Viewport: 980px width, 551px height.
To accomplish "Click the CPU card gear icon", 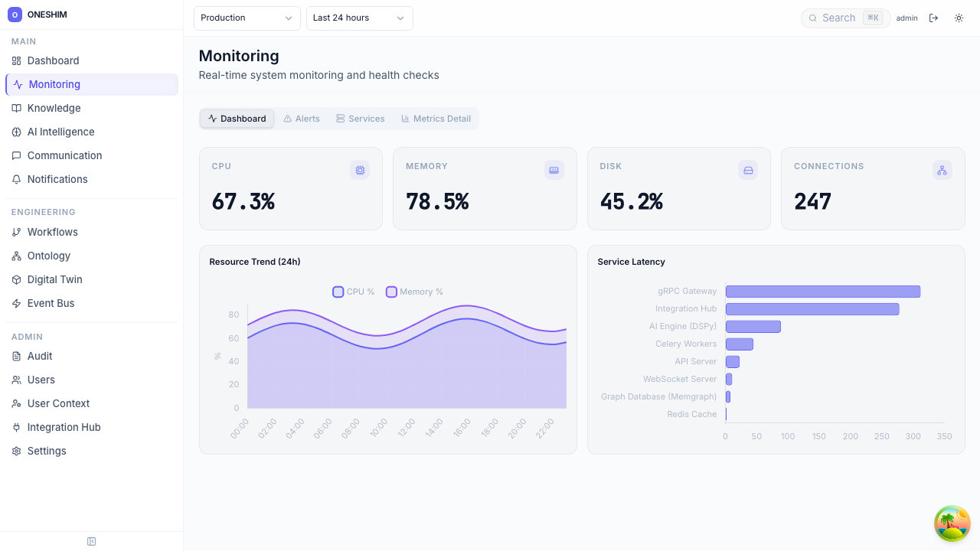I will [360, 170].
